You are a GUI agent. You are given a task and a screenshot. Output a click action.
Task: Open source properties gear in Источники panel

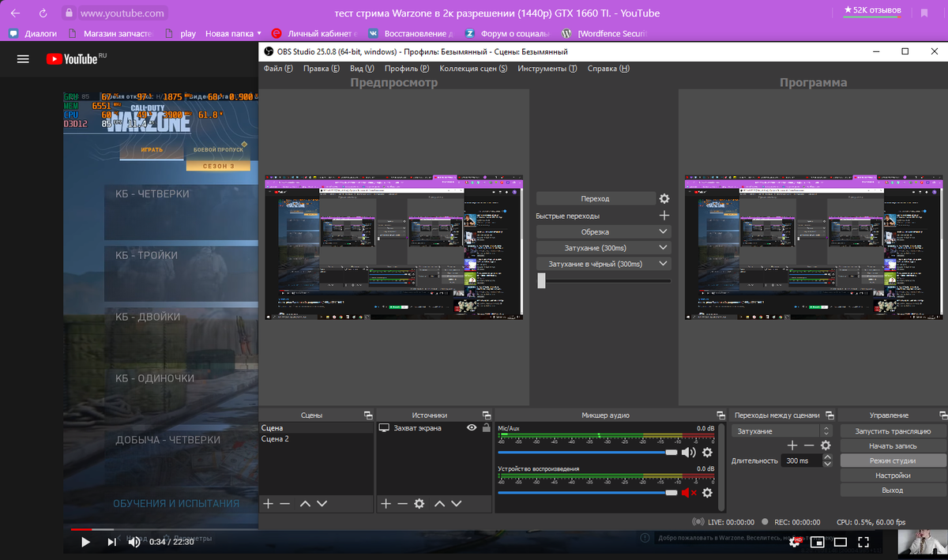tap(419, 503)
